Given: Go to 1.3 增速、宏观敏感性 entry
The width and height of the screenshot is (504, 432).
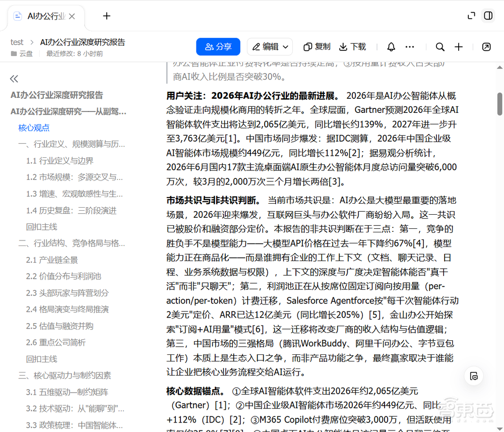Looking at the screenshot, I should (x=74, y=194).
